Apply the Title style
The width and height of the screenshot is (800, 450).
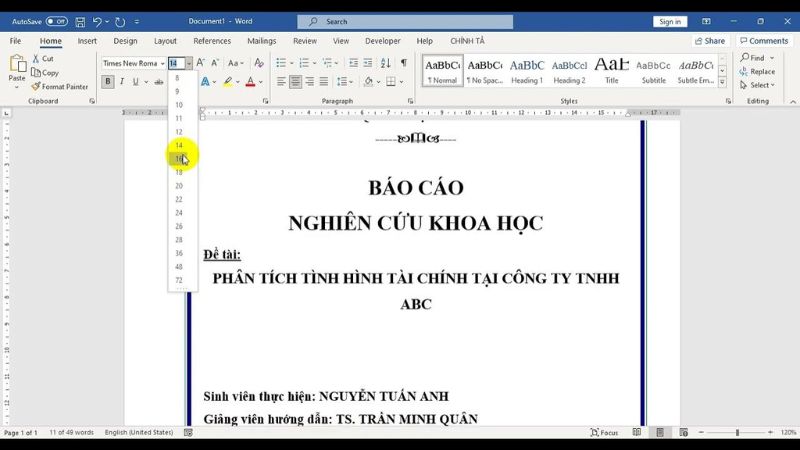point(612,70)
